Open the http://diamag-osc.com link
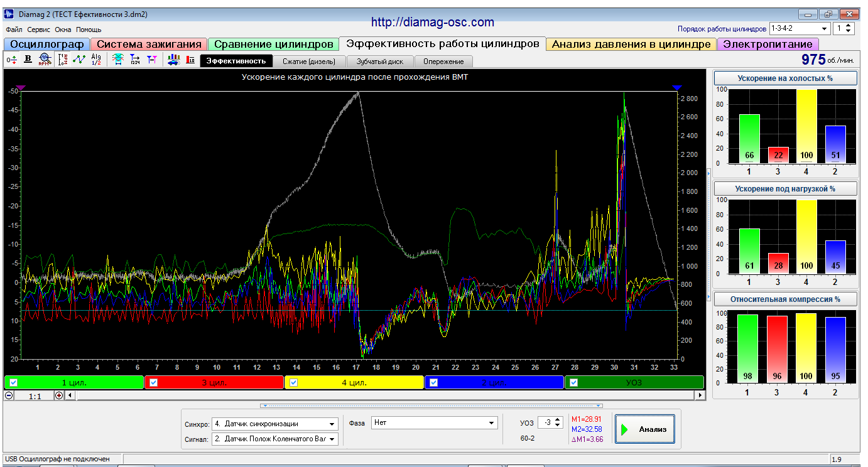 coord(432,23)
